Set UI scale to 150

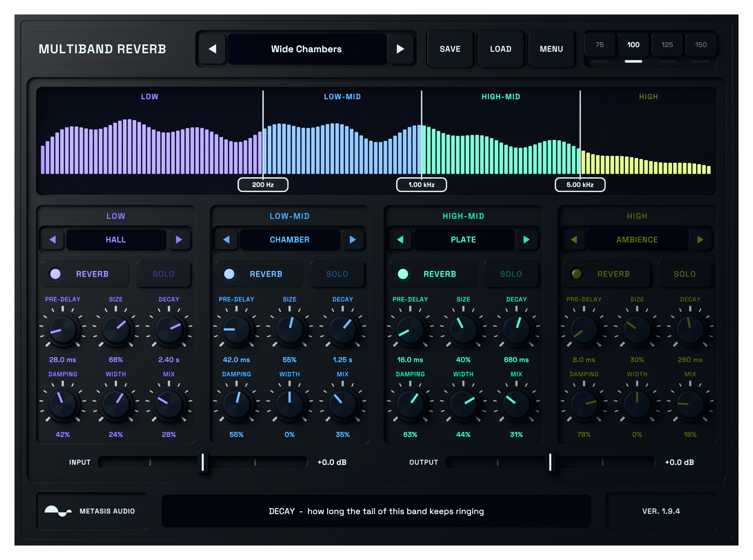[x=701, y=45]
